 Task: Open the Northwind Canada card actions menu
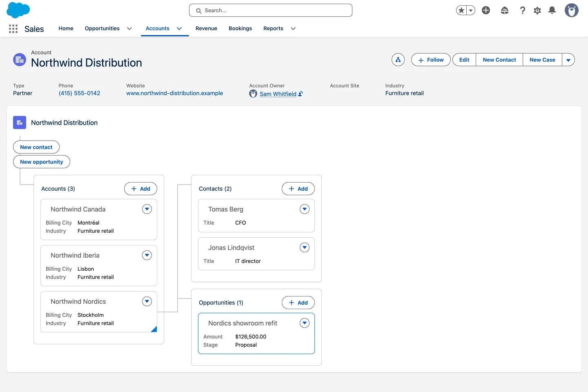tap(147, 209)
